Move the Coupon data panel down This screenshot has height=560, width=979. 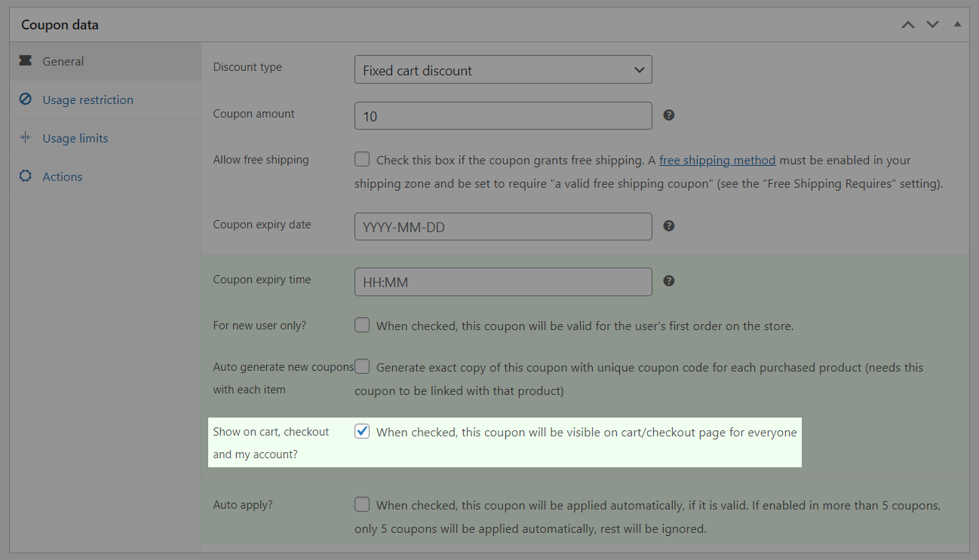pos(932,24)
